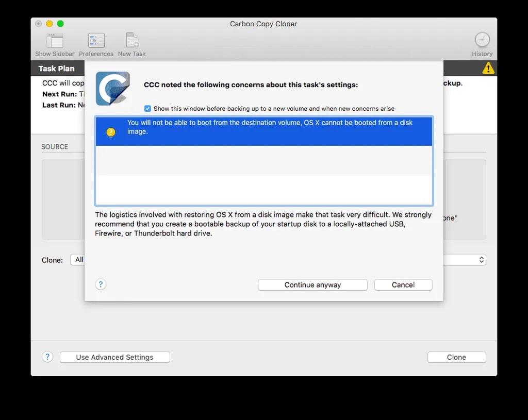Image resolution: width=528 pixels, height=420 pixels.
Task: Start the backup with the Clone button
Action: click(456, 357)
